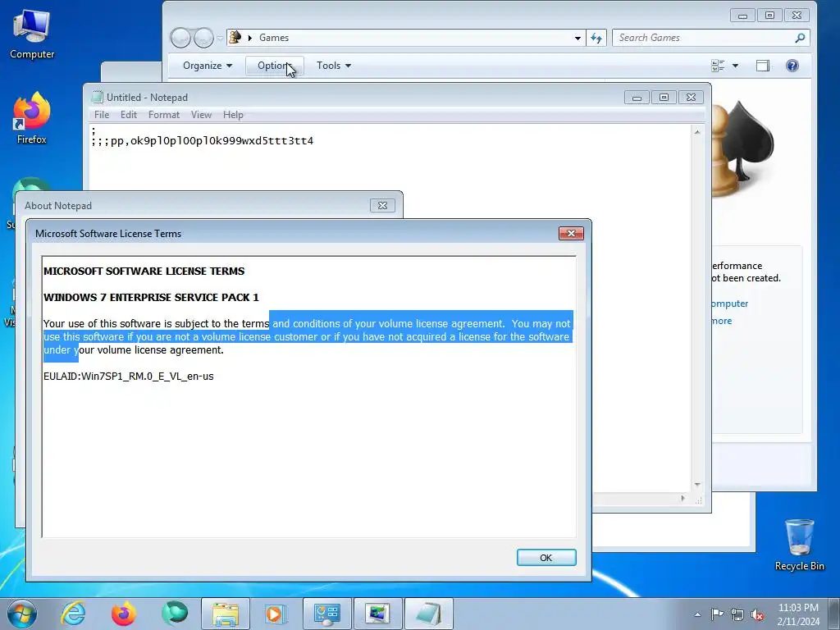Open Notepad Edit menu
The image size is (840, 630).
point(129,115)
